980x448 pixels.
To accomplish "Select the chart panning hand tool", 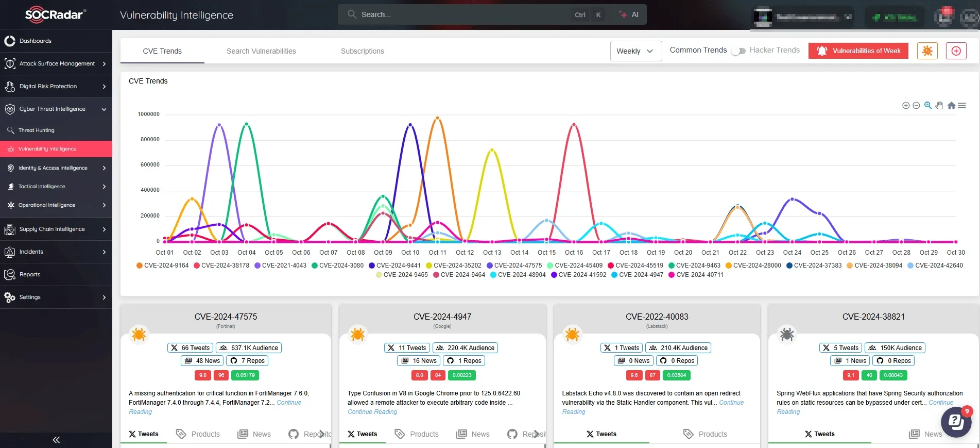I will tap(939, 106).
